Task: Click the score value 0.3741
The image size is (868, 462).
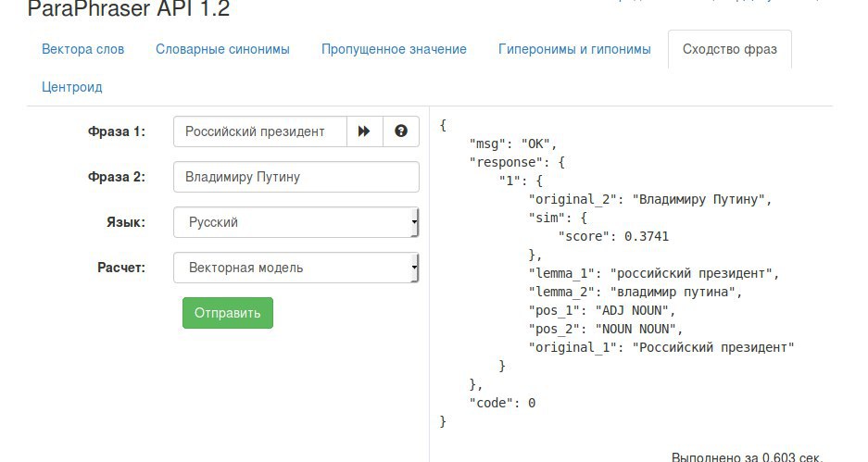Action: tap(647, 236)
